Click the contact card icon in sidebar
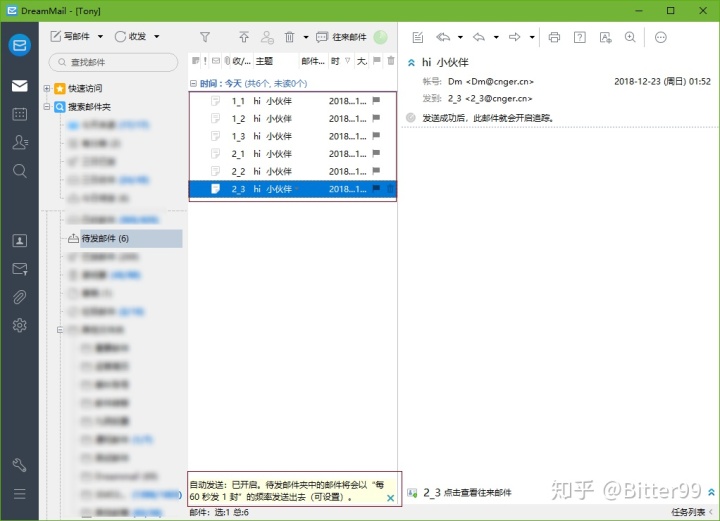The width and height of the screenshot is (720, 521). click(19, 241)
